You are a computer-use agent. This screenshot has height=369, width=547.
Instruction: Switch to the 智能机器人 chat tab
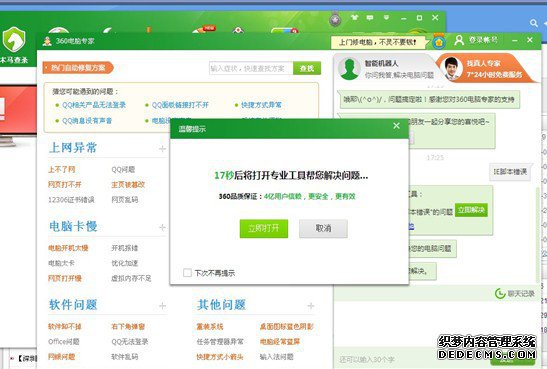(x=385, y=68)
